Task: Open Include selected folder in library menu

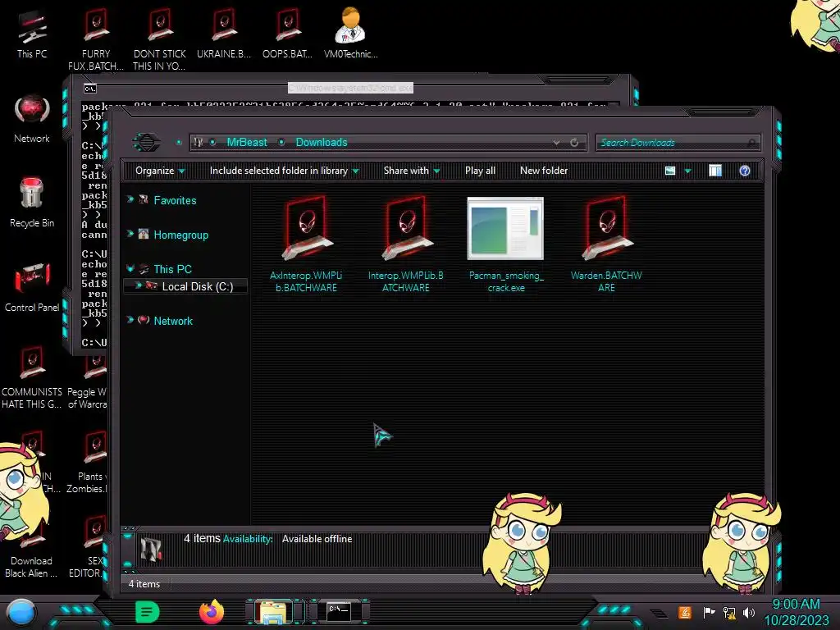Action: (285, 171)
